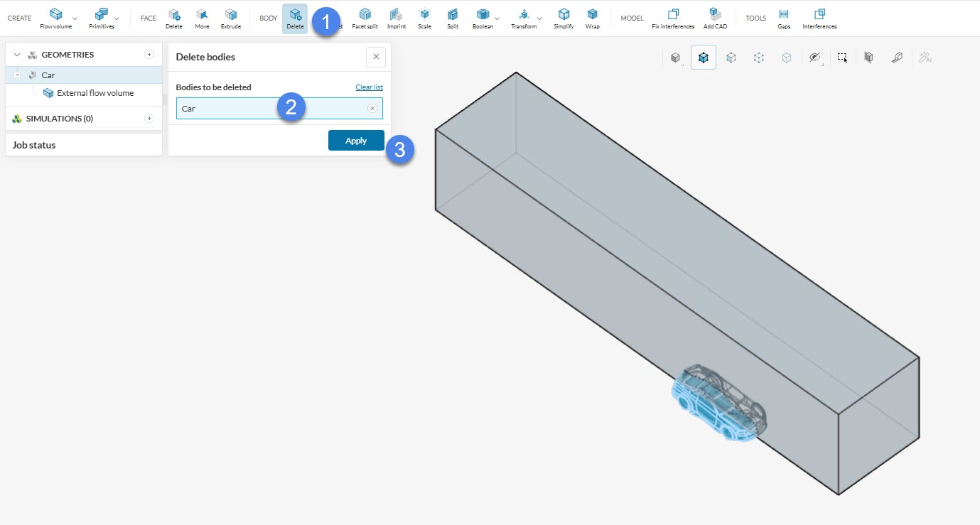Open the Wrap tool

click(592, 18)
